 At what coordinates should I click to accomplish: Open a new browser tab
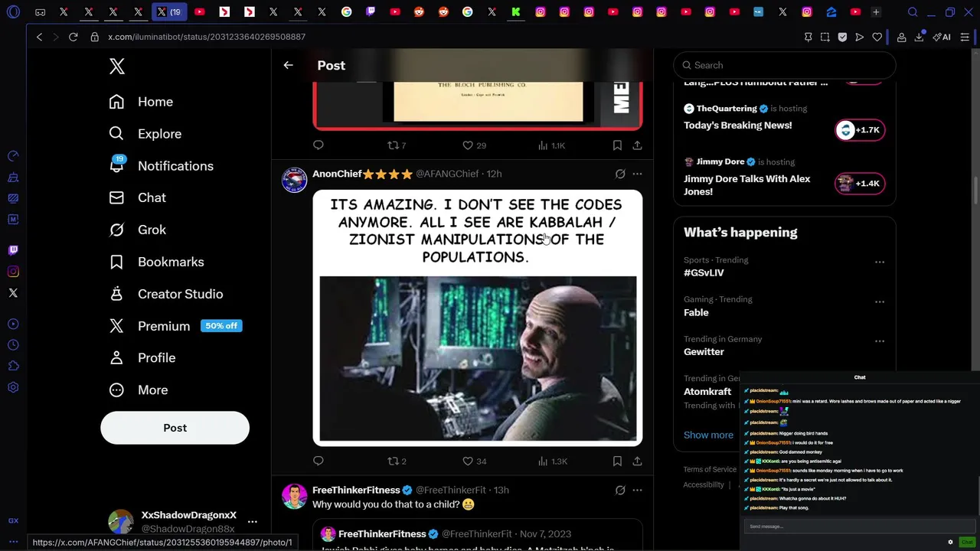pos(876,12)
